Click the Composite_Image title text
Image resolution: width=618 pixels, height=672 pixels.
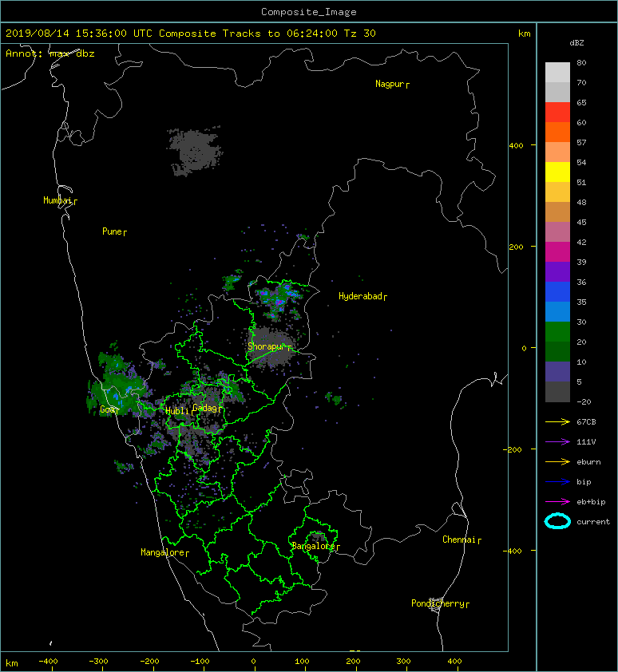pos(309,12)
